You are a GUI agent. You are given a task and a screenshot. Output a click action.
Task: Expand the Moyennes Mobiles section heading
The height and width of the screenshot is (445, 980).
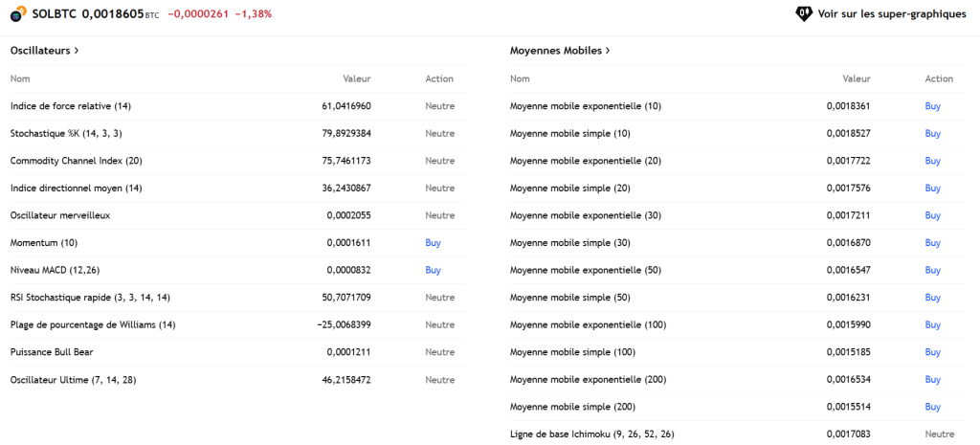point(560,50)
